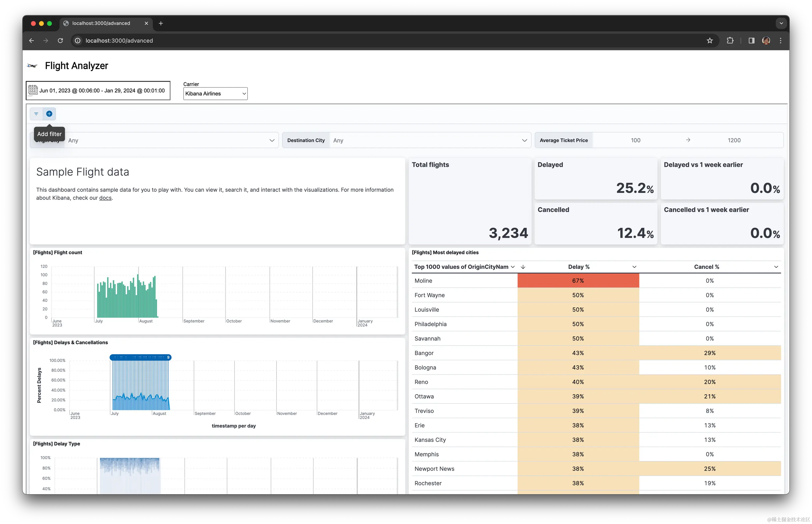Open the Carrier dropdown showing Kibana Airlines
This screenshot has width=812, height=524.
point(215,94)
